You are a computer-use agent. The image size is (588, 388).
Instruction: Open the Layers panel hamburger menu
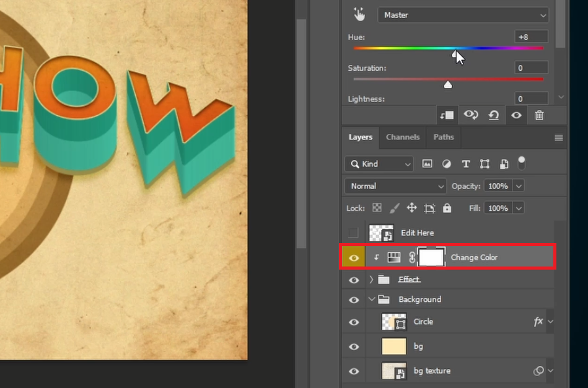[x=558, y=138]
